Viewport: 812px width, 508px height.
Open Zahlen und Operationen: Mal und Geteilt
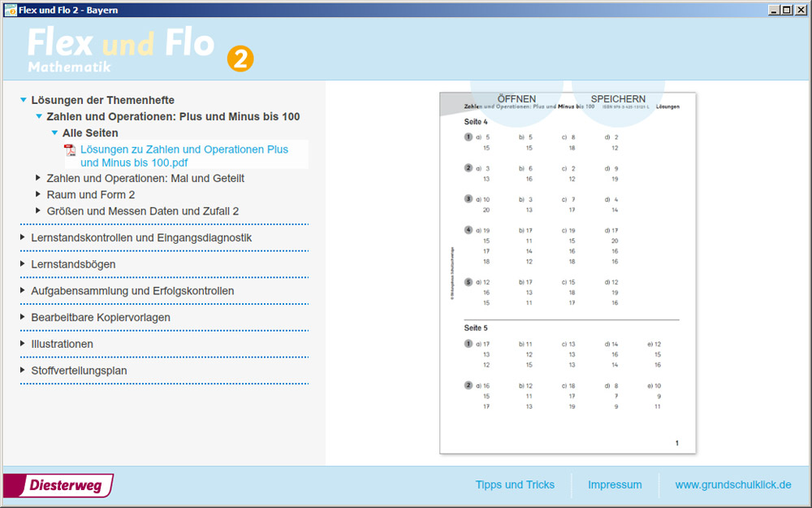click(x=145, y=178)
